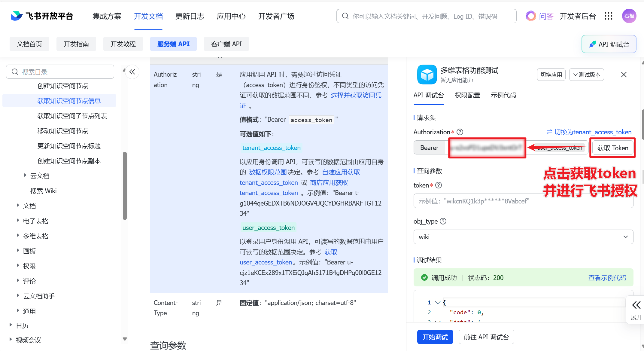Switch to the 权限配置 tab

[x=467, y=95]
